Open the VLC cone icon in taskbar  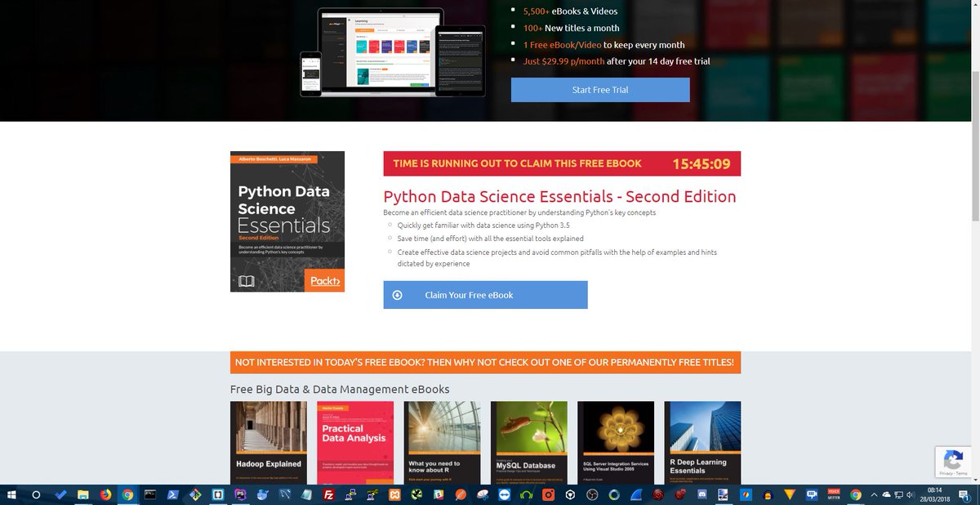[790, 495]
